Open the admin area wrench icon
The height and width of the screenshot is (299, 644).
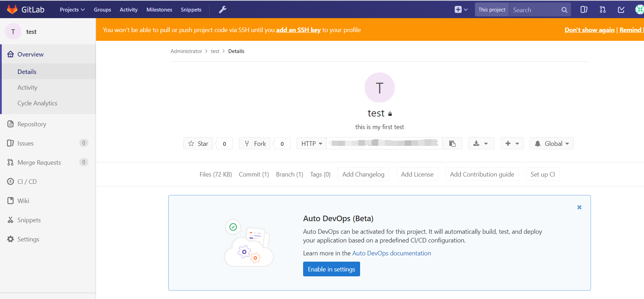point(222,10)
